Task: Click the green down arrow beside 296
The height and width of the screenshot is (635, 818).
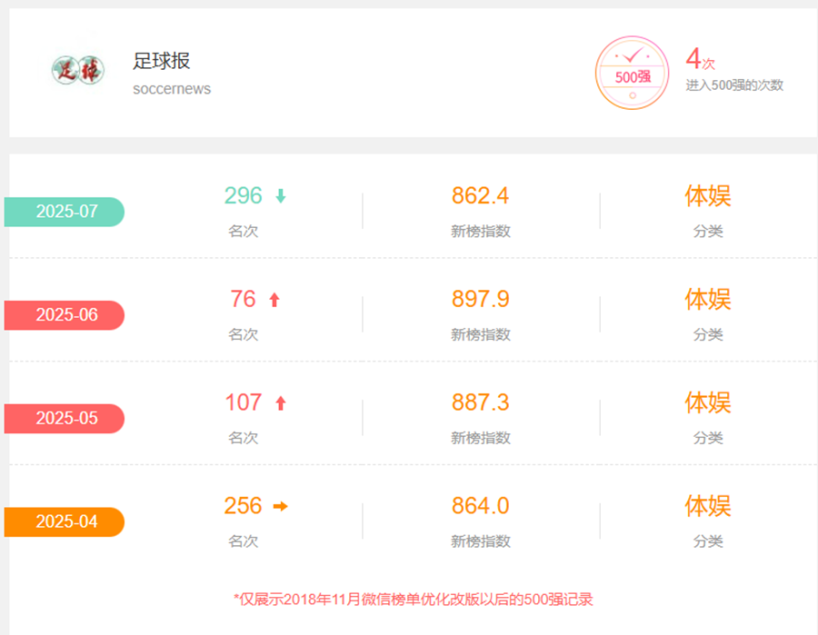Action: (x=281, y=196)
